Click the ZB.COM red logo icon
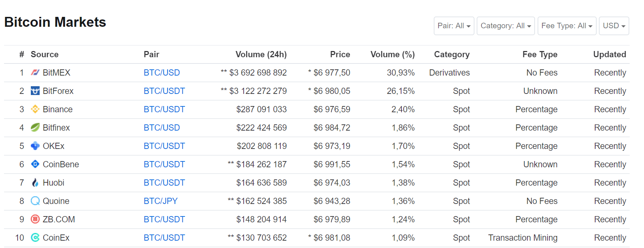The height and width of the screenshot is (248, 644). click(35, 219)
